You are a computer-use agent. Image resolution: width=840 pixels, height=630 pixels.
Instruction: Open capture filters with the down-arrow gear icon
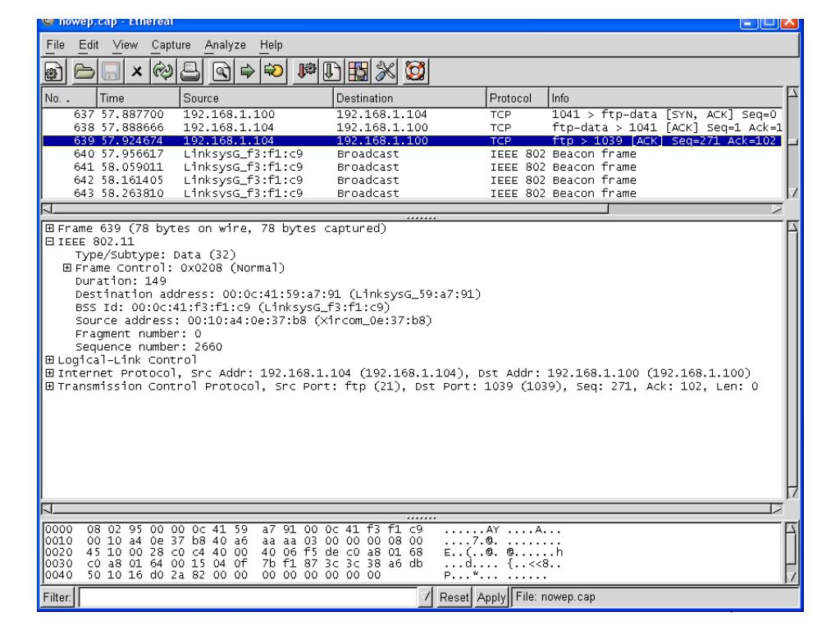point(306,72)
